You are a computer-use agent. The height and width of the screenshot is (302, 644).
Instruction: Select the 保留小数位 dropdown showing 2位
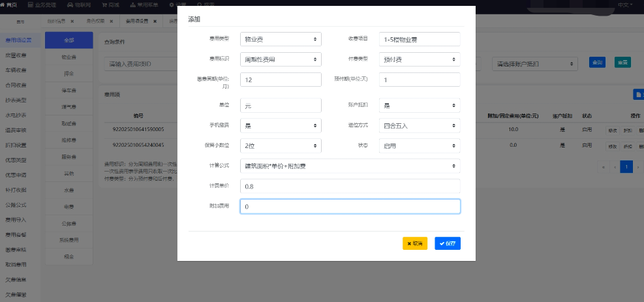point(281,145)
